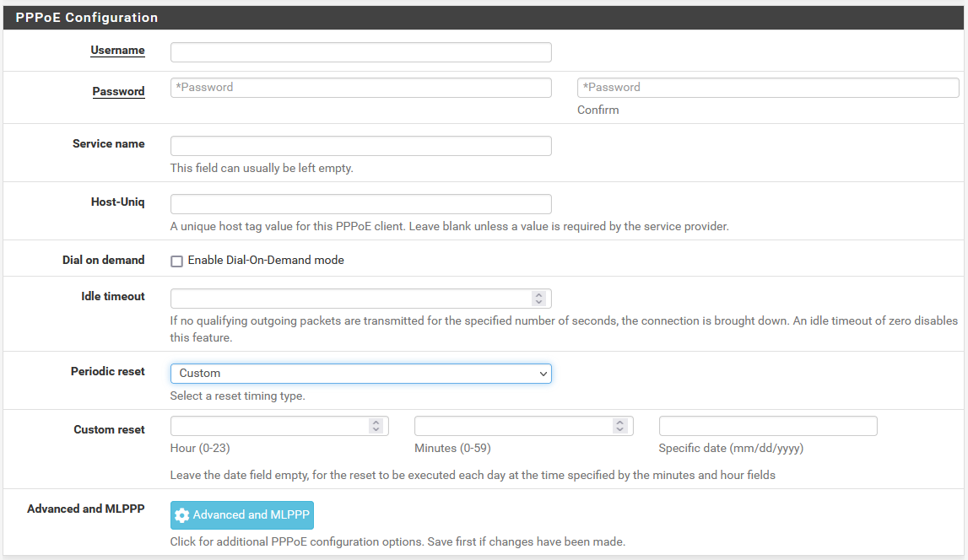Click into the Host-Uniq field

tap(360, 204)
